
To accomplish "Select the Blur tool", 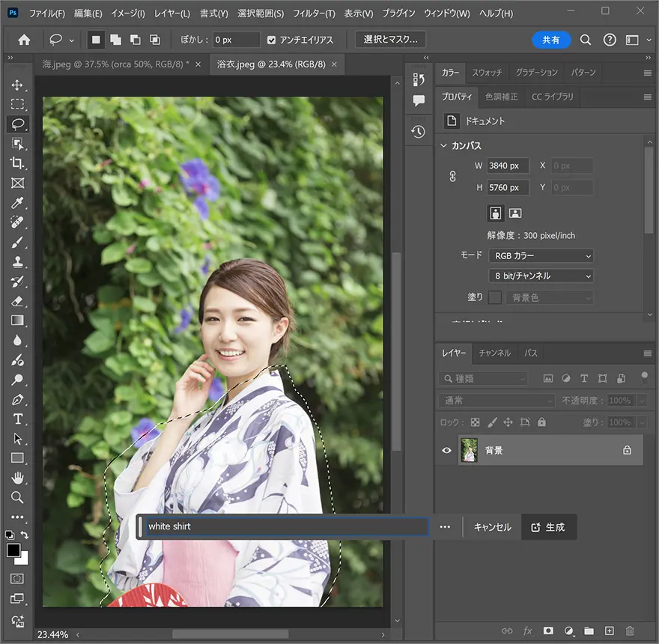I will pyautogui.click(x=17, y=341).
